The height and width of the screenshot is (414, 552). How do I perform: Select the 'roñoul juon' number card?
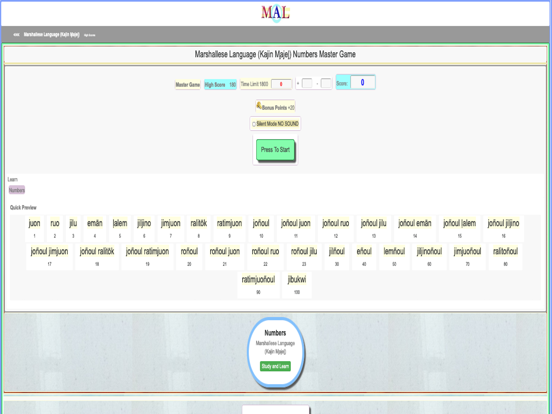pyautogui.click(x=225, y=257)
